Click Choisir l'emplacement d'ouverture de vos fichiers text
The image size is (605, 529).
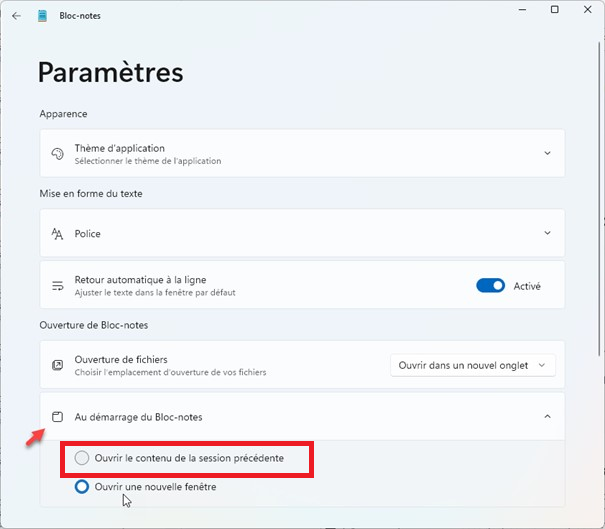click(170, 372)
